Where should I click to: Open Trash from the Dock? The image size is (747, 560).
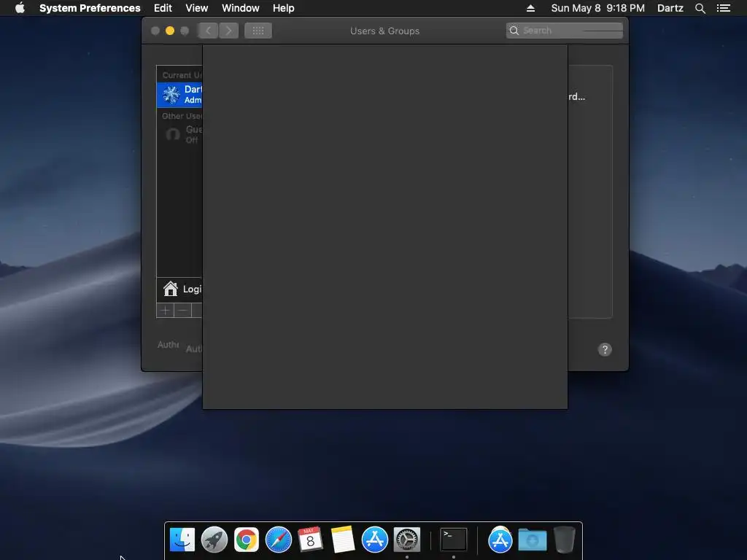click(x=565, y=540)
